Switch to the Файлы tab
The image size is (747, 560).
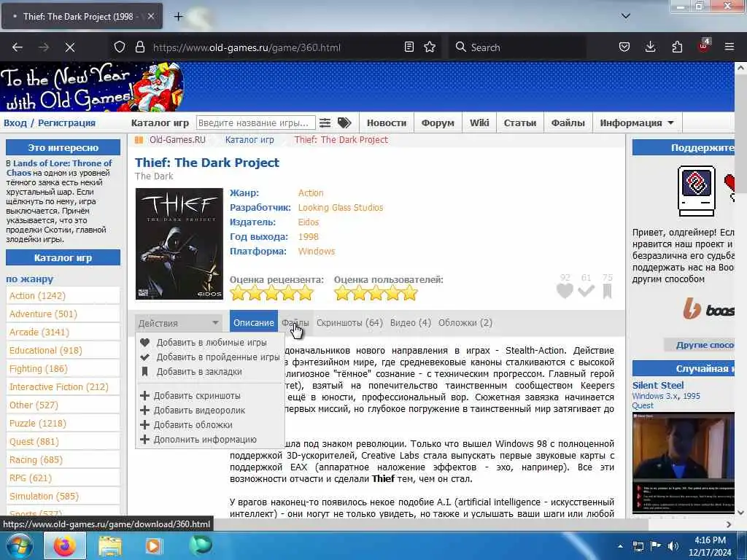pyautogui.click(x=295, y=323)
